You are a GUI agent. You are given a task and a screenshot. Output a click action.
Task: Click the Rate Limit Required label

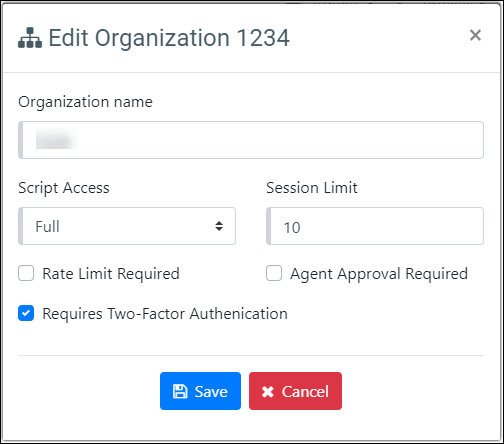111,274
